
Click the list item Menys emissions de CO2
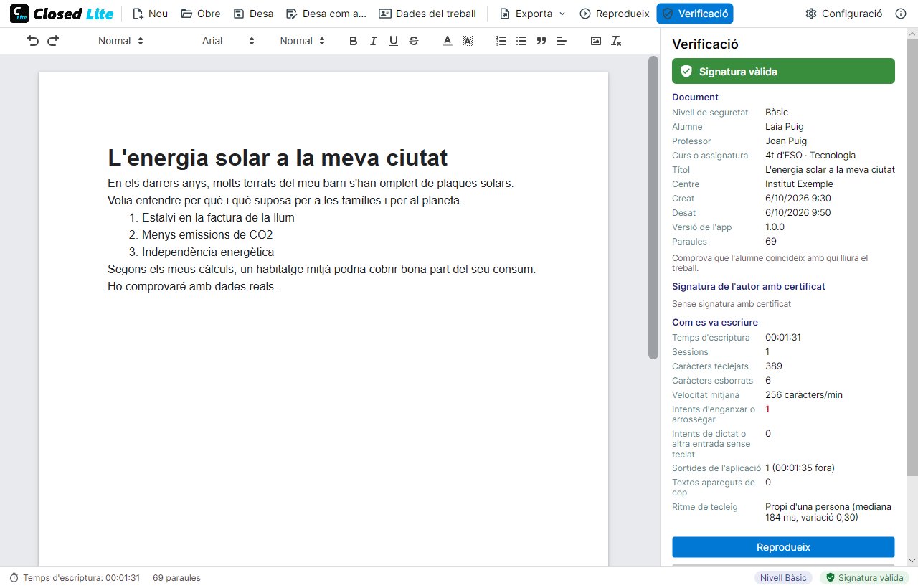click(x=207, y=234)
